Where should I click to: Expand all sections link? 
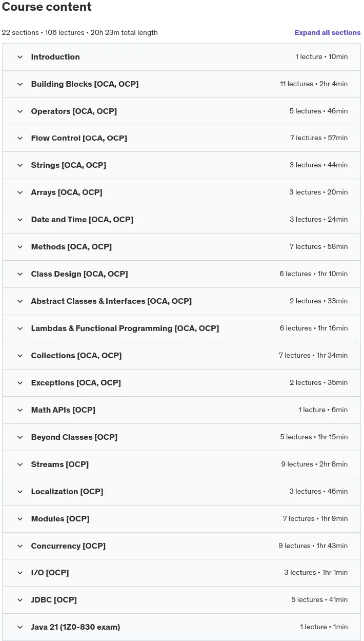pyautogui.click(x=327, y=32)
